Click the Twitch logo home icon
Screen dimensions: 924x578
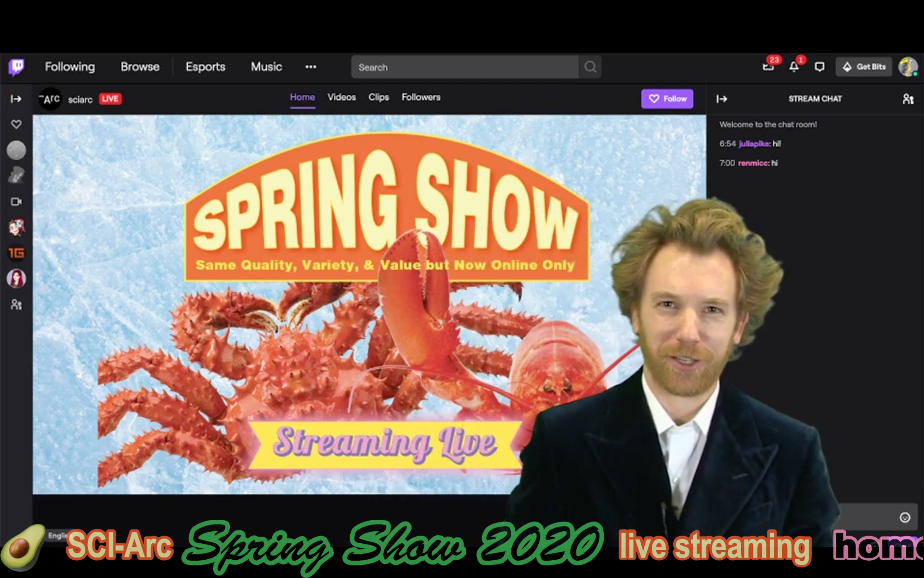tap(16, 67)
